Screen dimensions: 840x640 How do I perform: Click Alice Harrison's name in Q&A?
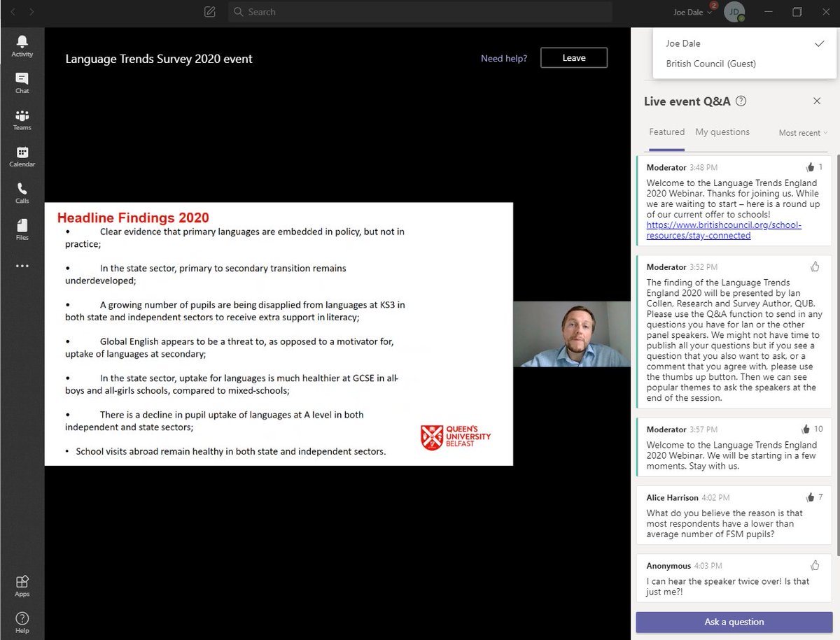pos(673,497)
